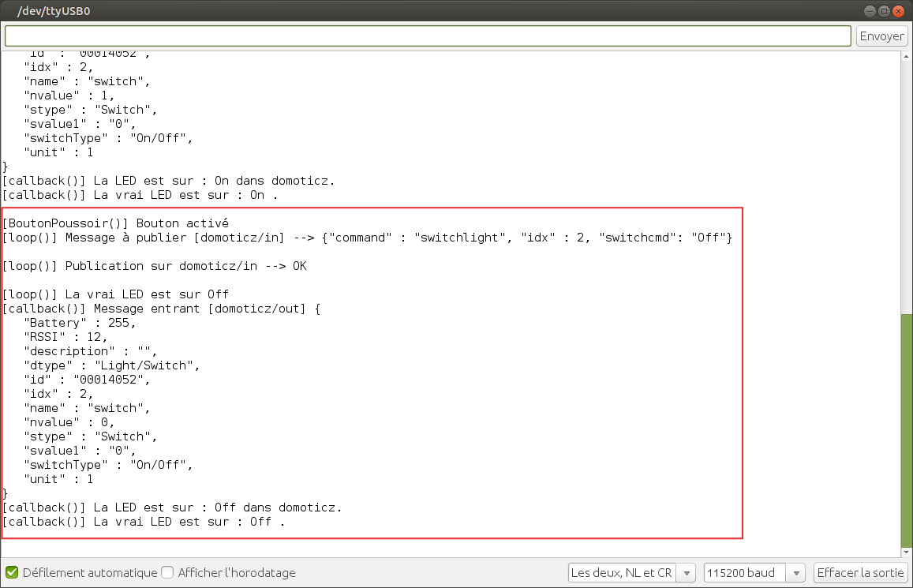Click the 'Message entrant [domoticz/out]' log line
The width and height of the screenshot is (913, 588).
[x=162, y=309]
